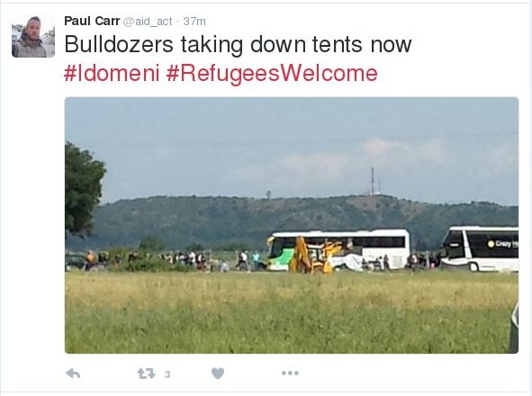This screenshot has width=532, height=396.
Task: Click the reply arrow icon
Action: coord(73,373)
